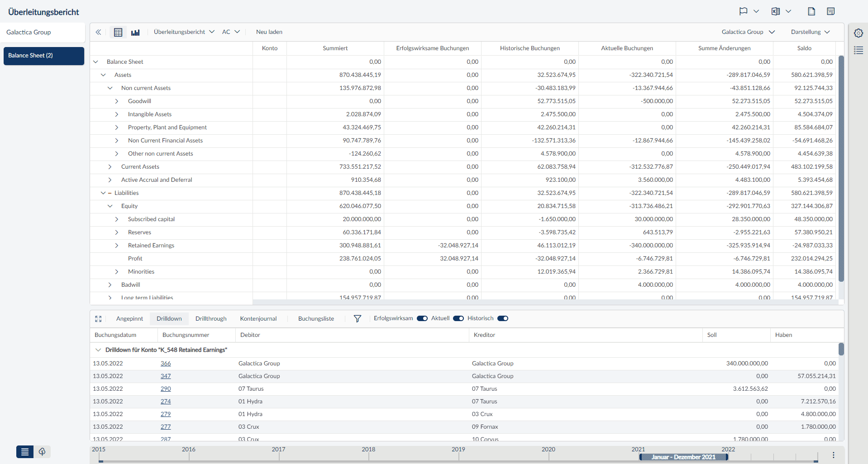
Task: Collapse the Liabilities tree row
Action: click(x=103, y=193)
